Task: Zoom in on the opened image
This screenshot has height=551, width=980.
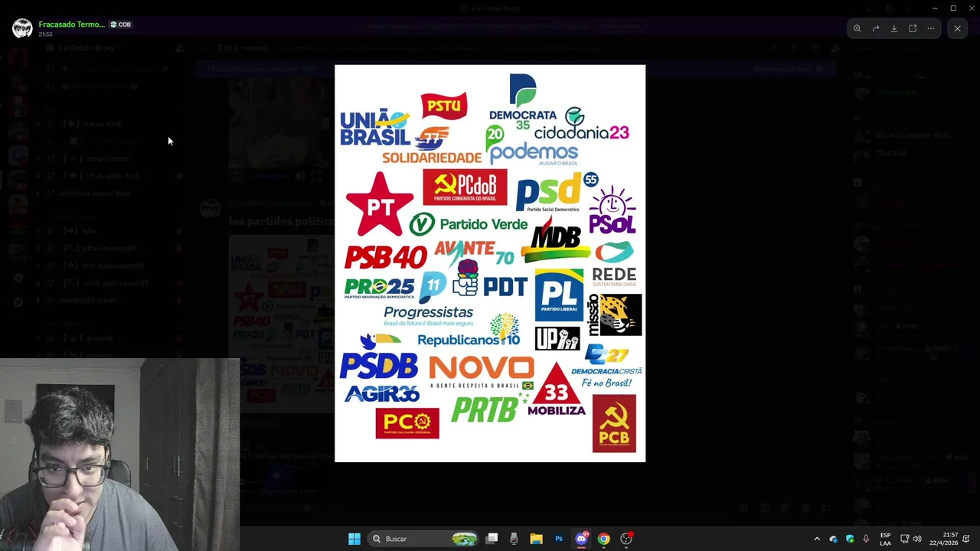Action: tap(857, 28)
